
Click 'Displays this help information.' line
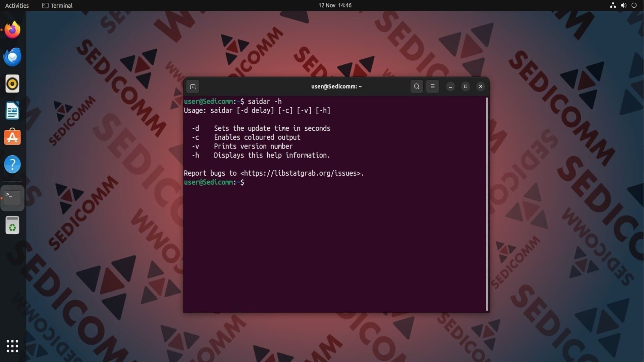[x=272, y=156]
